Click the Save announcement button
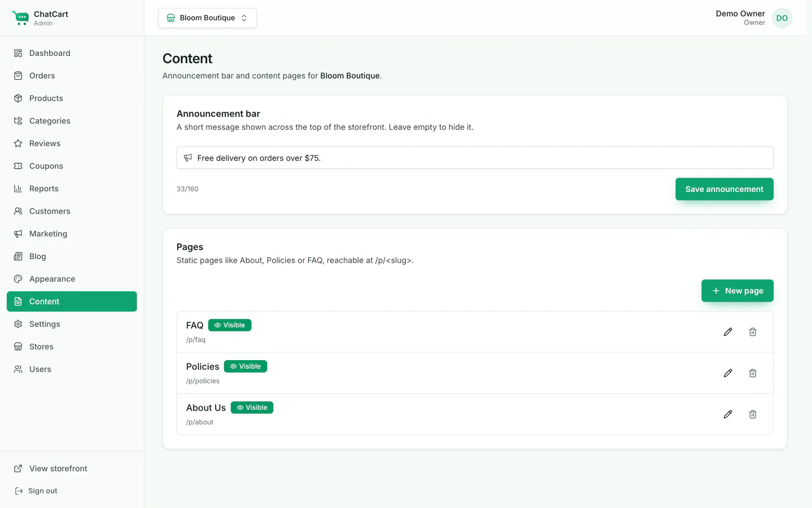 click(724, 189)
